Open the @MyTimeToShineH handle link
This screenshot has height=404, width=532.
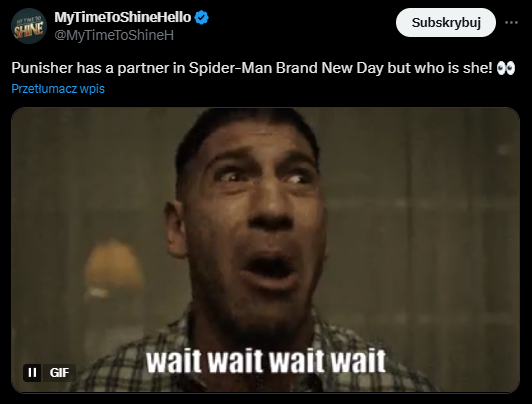[x=114, y=35]
